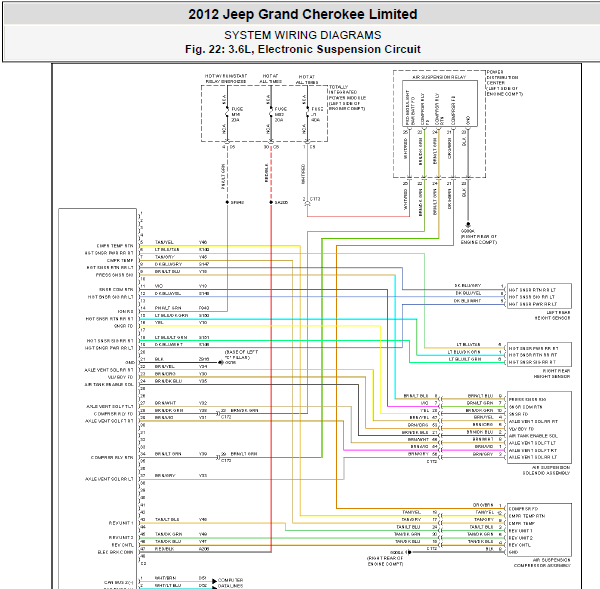Viewport: 600px width, 589px height.
Task: Click the "VIO" wire label at module pin 11
Action: point(158,286)
